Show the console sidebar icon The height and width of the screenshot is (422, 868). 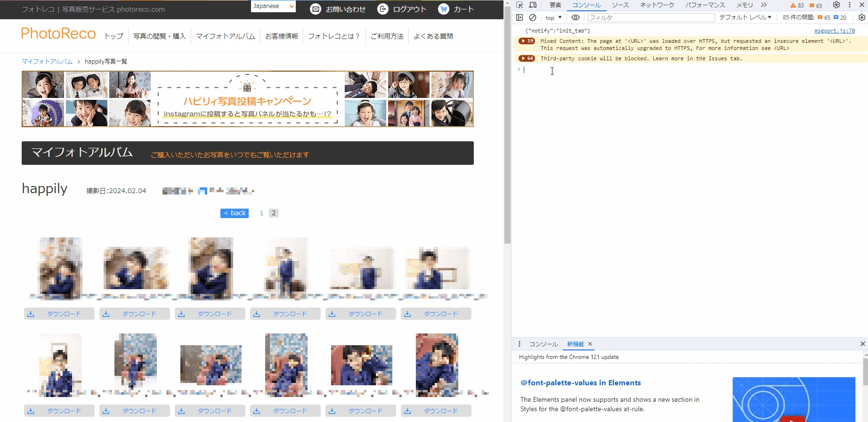click(x=519, y=17)
